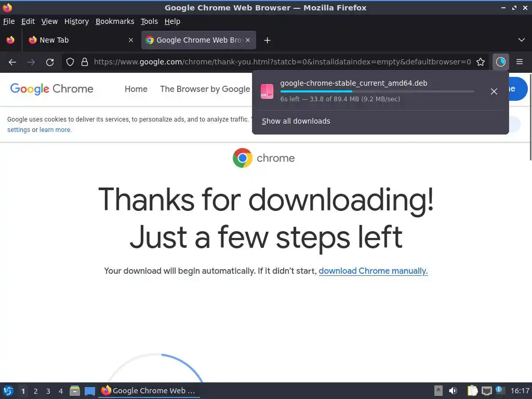Image resolution: width=532 pixels, height=399 pixels.
Task: Open the View menu
Action: click(x=49, y=21)
